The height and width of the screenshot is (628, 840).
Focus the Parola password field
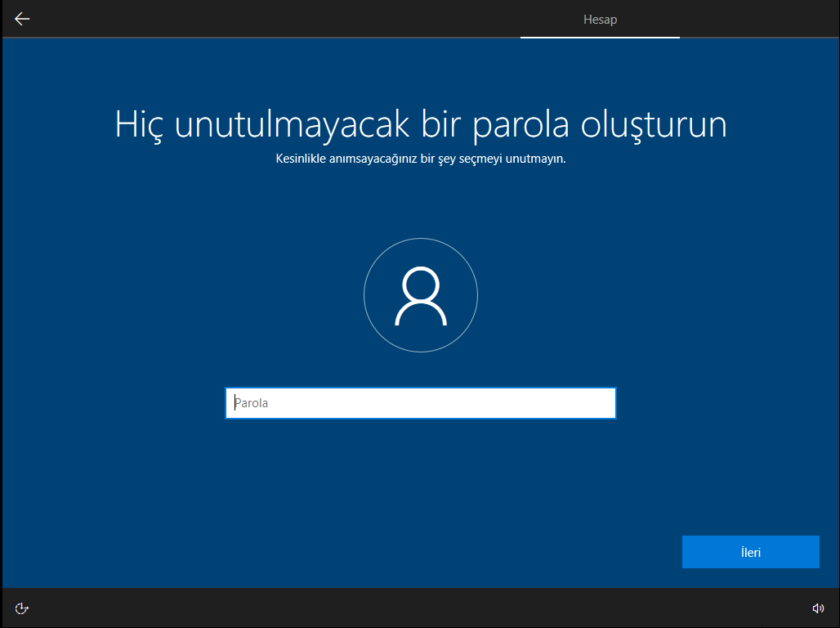pos(420,403)
